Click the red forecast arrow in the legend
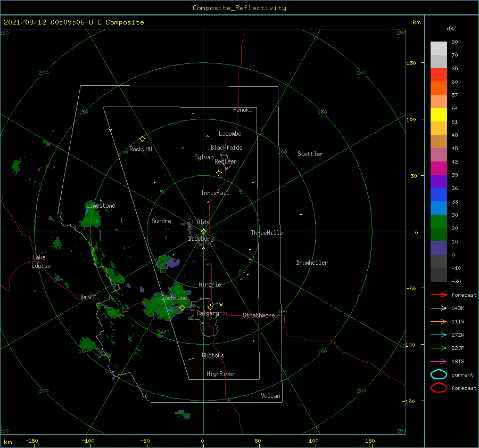Viewport: 479px width, 448px height. pos(439,295)
